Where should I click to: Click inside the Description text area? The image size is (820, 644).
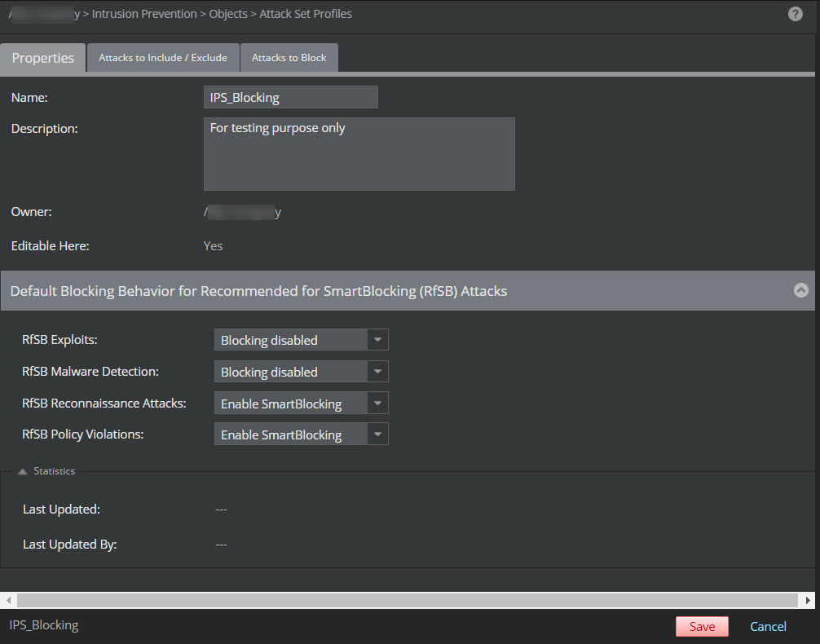(x=359, y=154)
